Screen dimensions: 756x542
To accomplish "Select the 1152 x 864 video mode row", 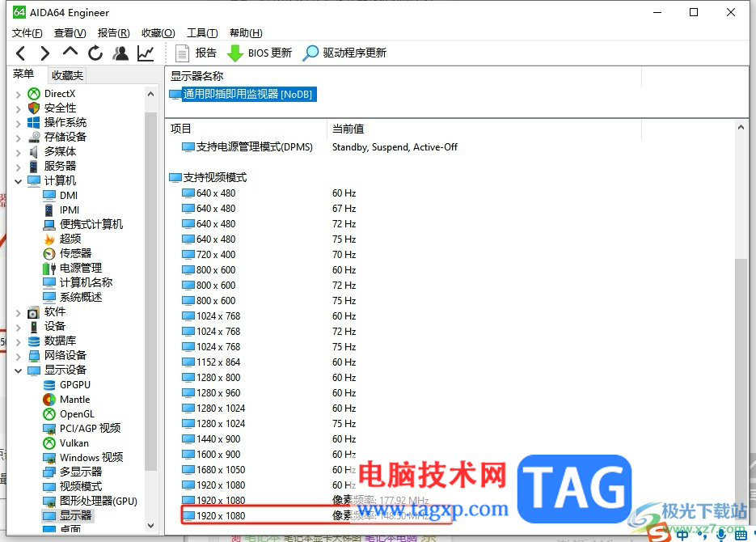I will (x=268, y=362).
